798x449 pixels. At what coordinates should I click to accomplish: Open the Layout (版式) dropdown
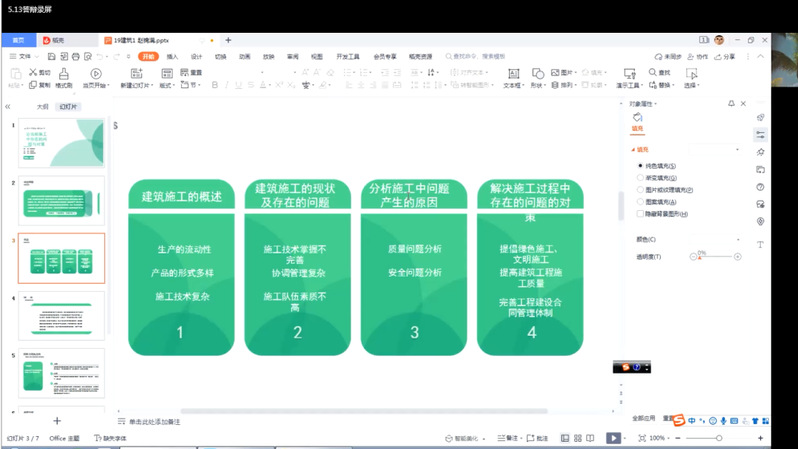[x=167, y=86]
